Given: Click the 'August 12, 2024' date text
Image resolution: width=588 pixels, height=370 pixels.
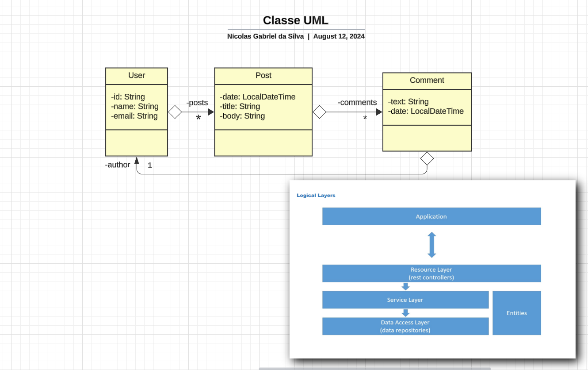Looking at the screenshot, I should (x=339, y=36).
